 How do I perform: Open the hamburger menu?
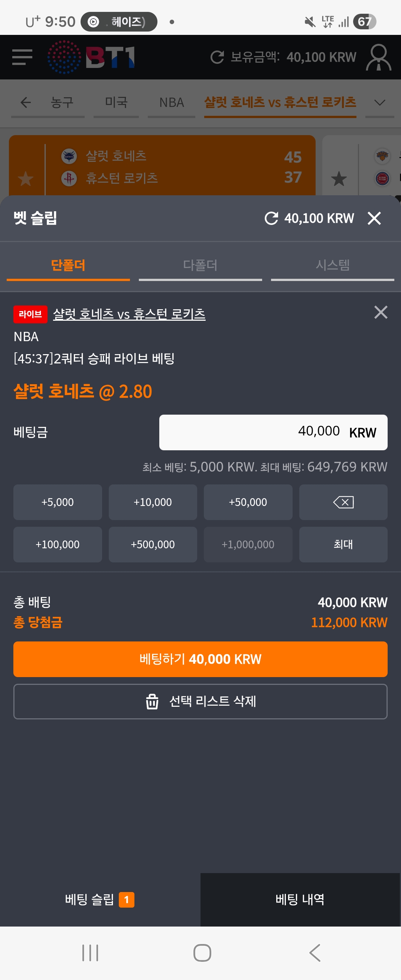tap(22, 57)
